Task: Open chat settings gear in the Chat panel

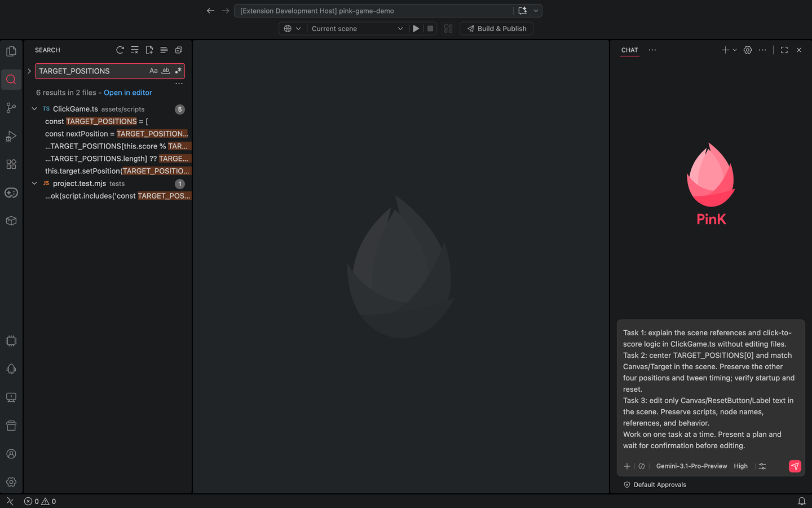Action: coord(748,50)
